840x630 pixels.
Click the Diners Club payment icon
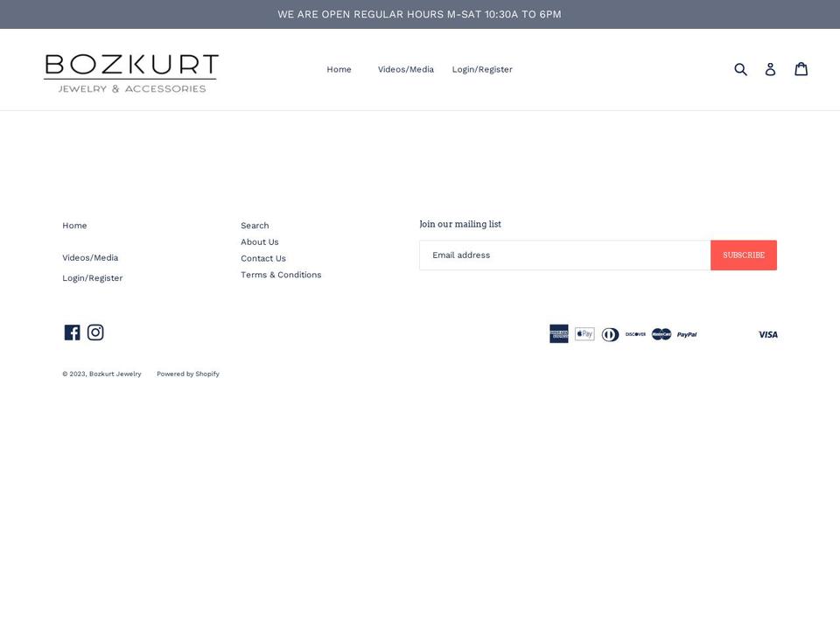coord(609,333)
